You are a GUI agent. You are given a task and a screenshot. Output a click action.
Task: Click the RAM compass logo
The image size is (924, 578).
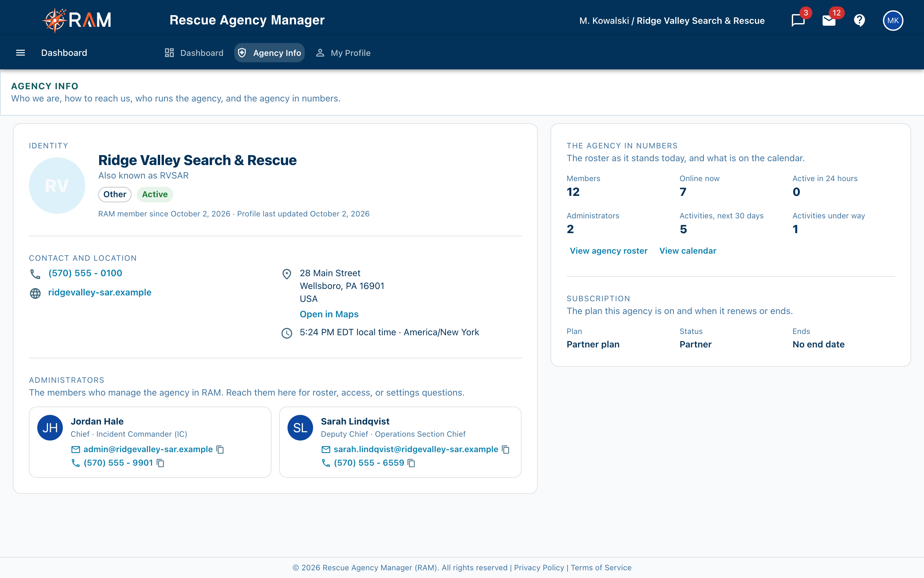77,20
